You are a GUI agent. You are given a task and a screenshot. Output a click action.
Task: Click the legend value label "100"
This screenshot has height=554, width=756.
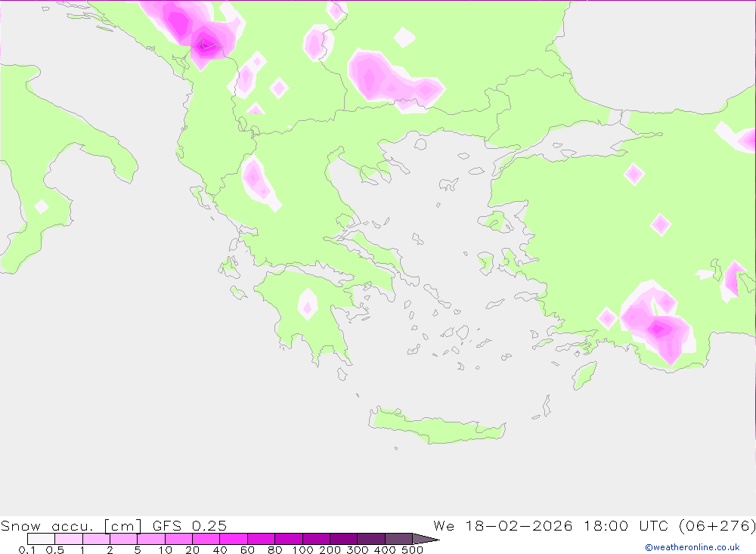[303, 549]
